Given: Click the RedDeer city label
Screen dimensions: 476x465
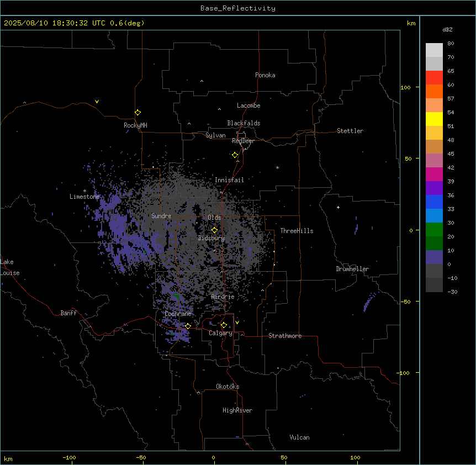Looking at the screenshot, I should [243, 141].
